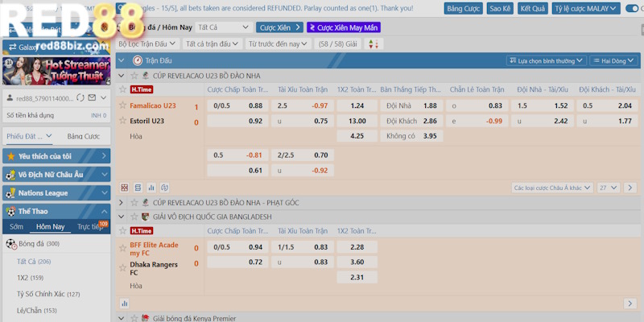The width and height of the screenshot is (644, 322).
Task: Click the Bảng Cược button at top
Action: pos(464,8)
